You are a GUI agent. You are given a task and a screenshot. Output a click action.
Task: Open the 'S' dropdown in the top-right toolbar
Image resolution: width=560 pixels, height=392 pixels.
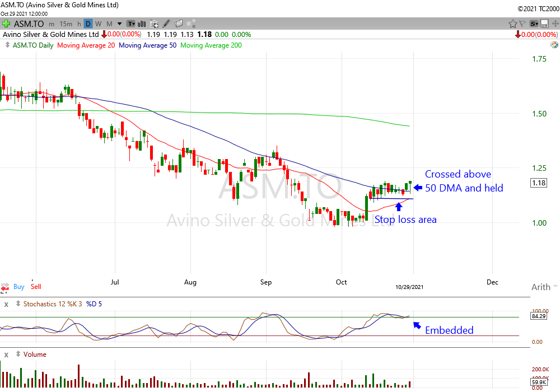(x=534, y=24)
